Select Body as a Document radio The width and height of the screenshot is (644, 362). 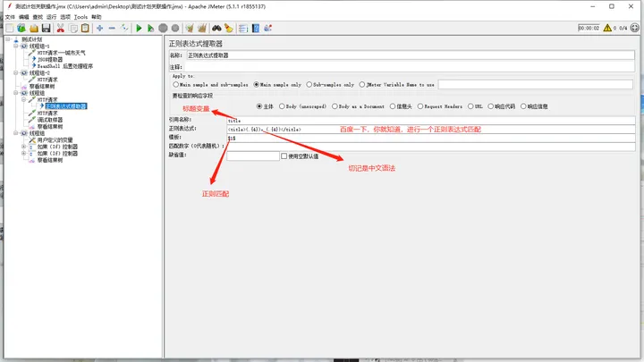335,106
